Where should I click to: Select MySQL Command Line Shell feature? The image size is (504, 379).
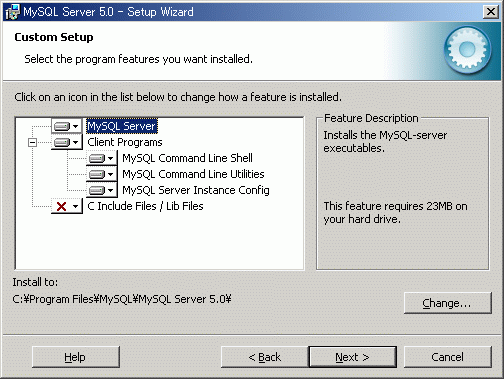click(187, 158)
